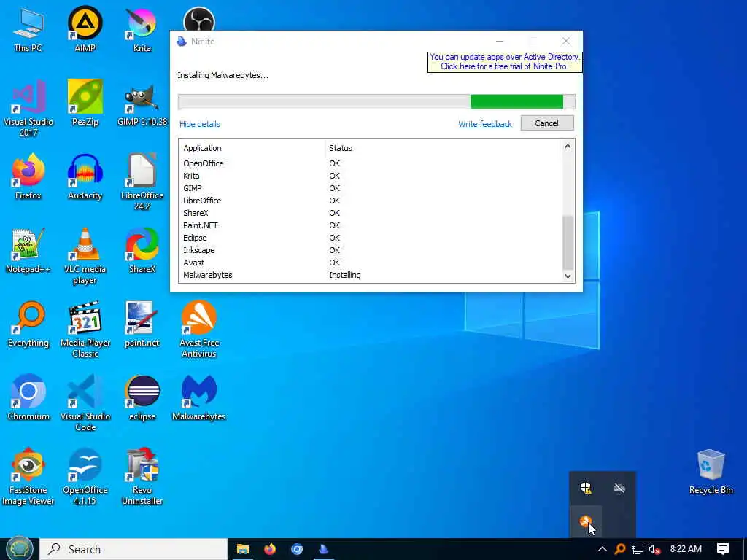
Task: Select the Avast row in details list
Action: [x=371, y=262]
